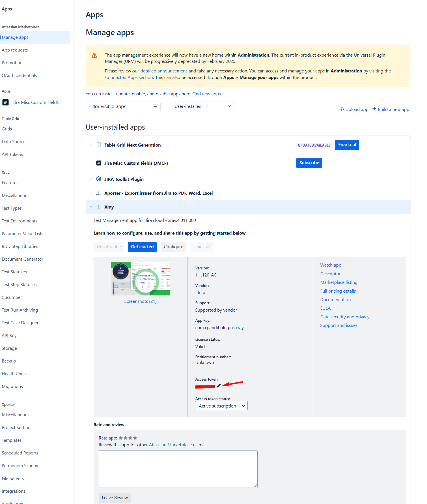Click the JIRA Toolkit Plugin icon
Viewport: 427px width, 504px height.
[x=99, y=179]
